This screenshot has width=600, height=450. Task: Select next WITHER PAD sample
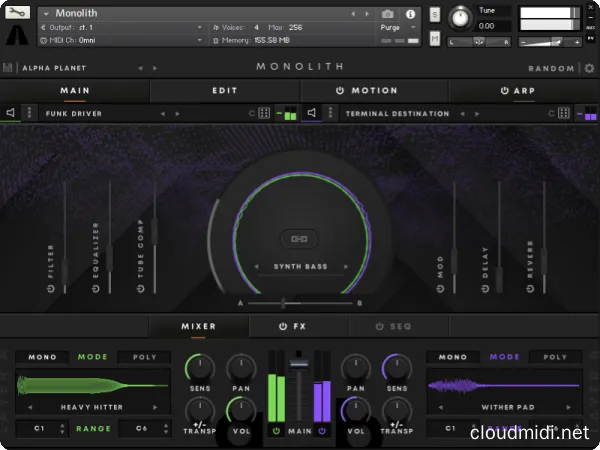coord(569,408)
